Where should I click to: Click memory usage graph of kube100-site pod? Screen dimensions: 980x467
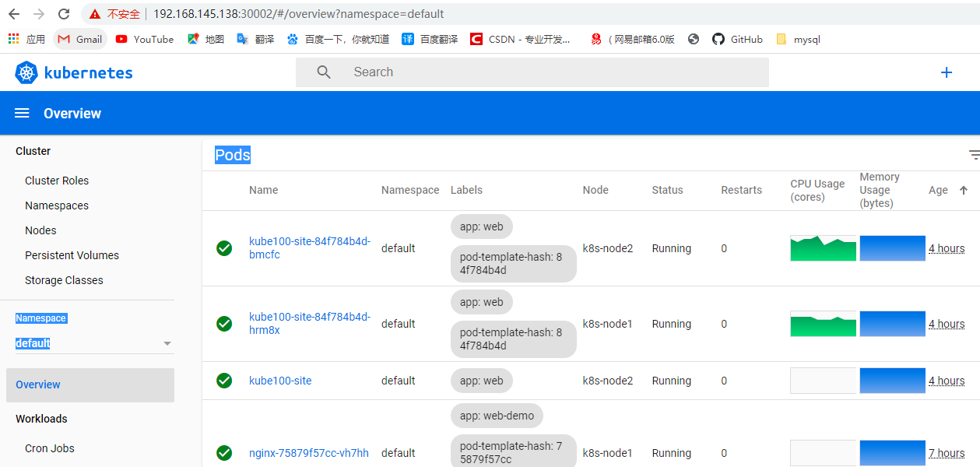pyautogui.click(x=892, y=381)
